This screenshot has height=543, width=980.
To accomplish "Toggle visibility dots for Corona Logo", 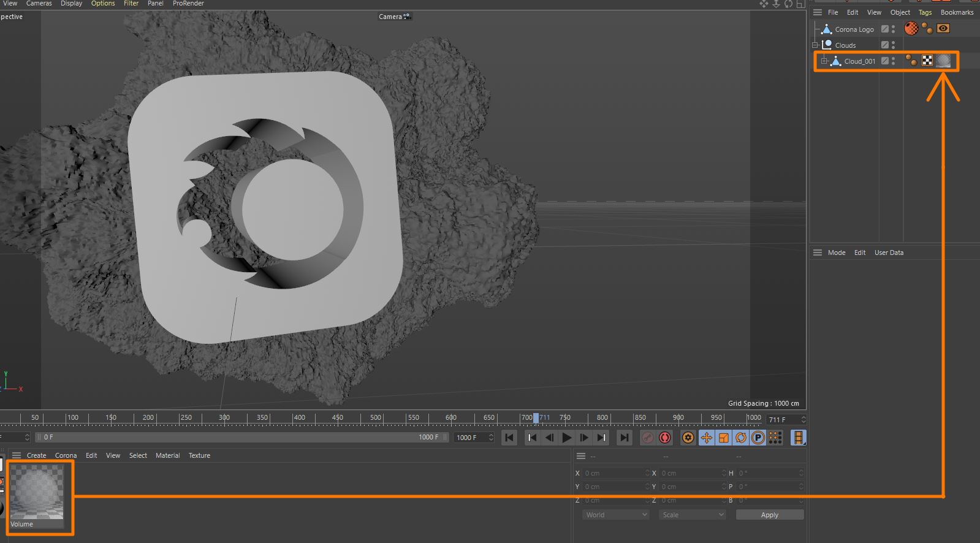I will [x=894, y=29].
